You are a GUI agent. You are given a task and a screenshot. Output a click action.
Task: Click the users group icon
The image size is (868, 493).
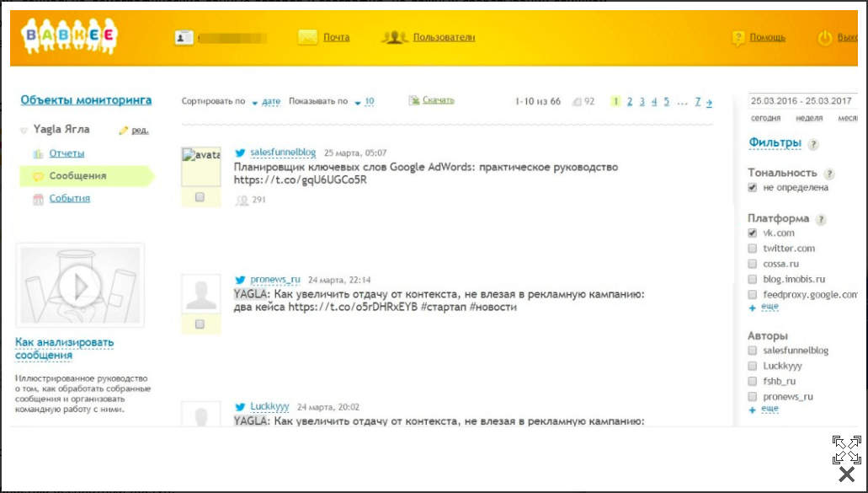[x=394, y=37]
